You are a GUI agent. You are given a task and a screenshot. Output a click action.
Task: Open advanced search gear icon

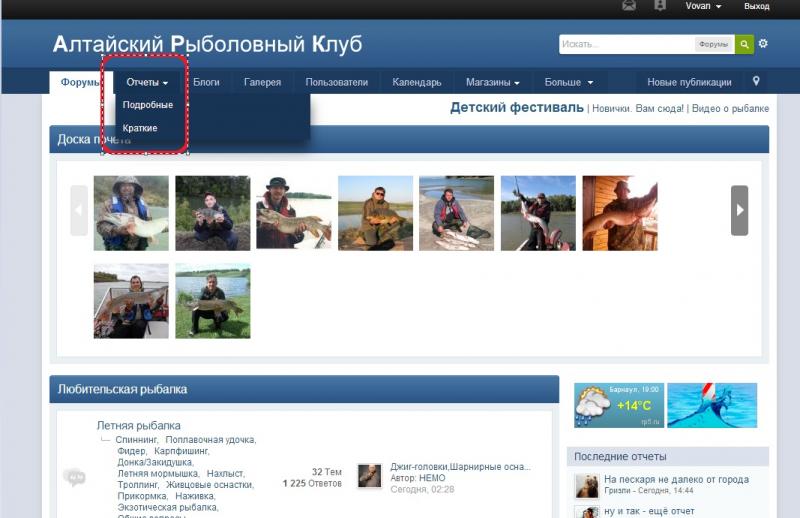pyautogui.click(x=764, y=44)
